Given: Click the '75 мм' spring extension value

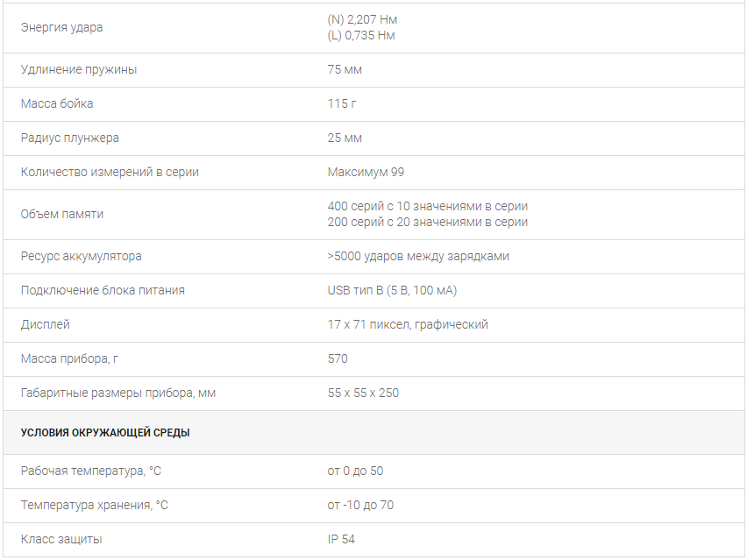Looking at the screenshot, I should tap(345, 69).
